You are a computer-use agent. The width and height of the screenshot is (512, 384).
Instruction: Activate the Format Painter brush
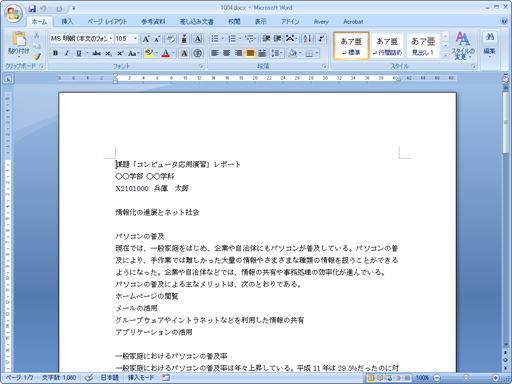tap(37, 56)
